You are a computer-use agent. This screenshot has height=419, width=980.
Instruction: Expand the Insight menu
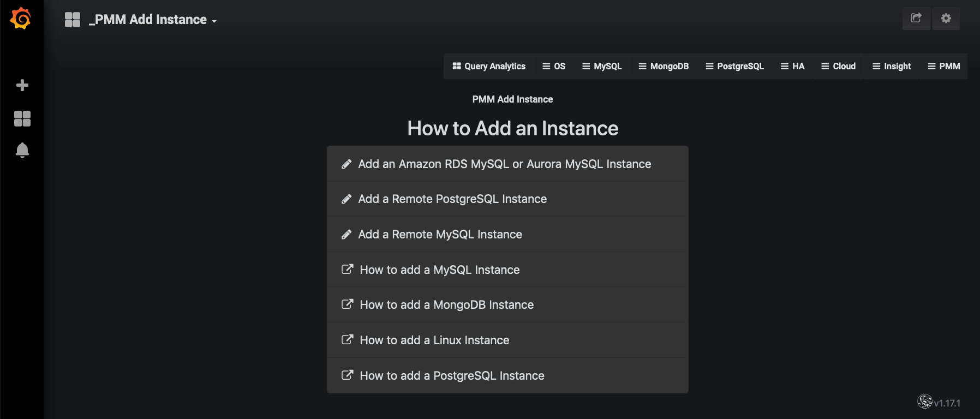coord(892,66)
